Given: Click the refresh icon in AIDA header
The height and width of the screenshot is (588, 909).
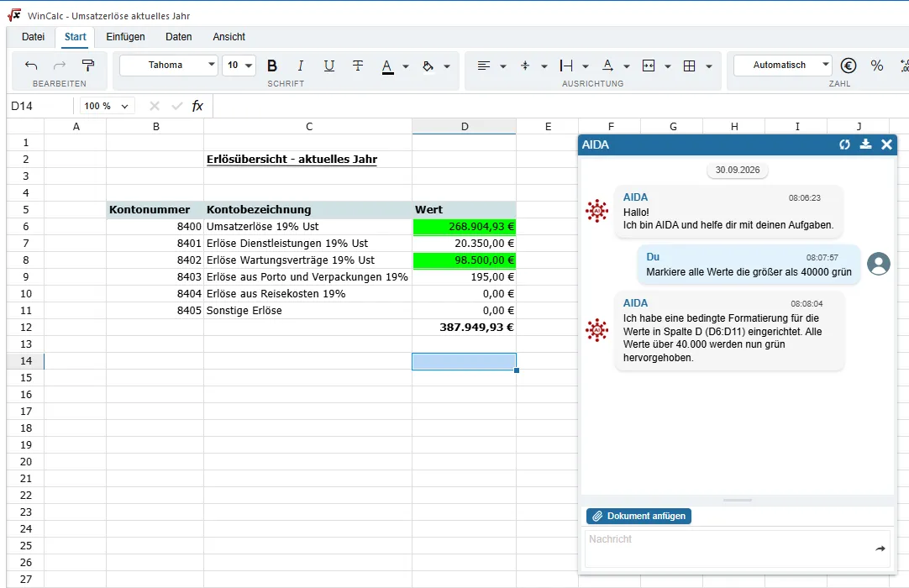Looking at the screenshot, I should pyautogui.click(x=844, y=144).
